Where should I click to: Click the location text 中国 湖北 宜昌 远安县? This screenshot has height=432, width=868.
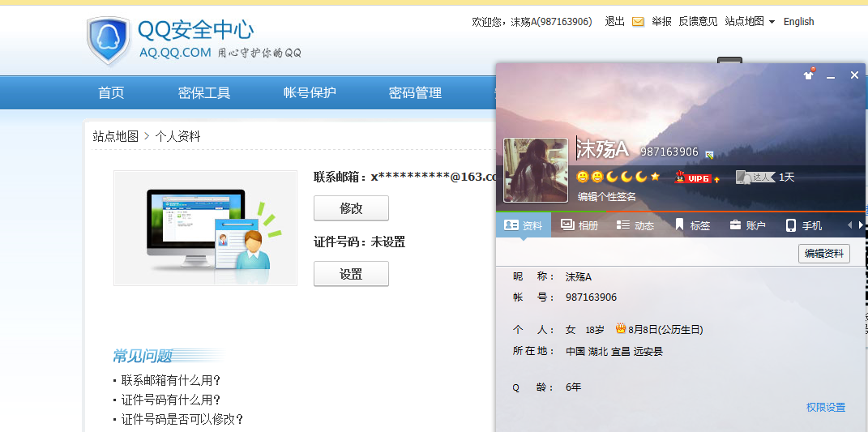[614, 351]
